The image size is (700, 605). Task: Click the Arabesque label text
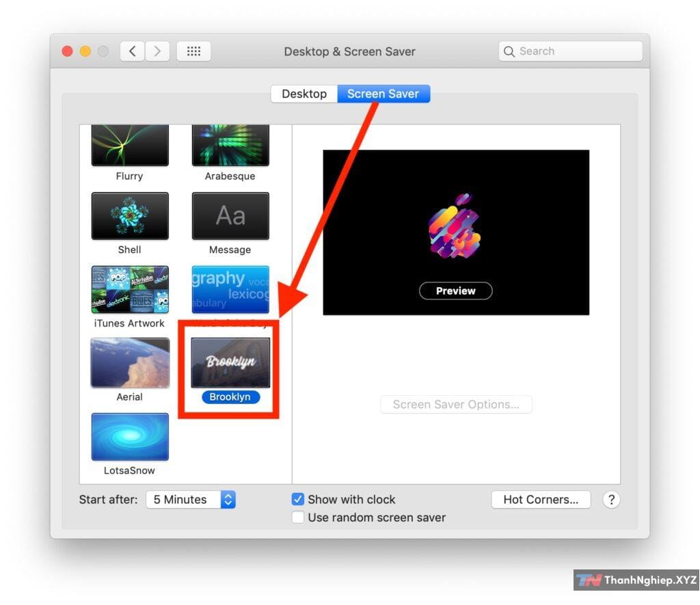[x=230, y=176]
